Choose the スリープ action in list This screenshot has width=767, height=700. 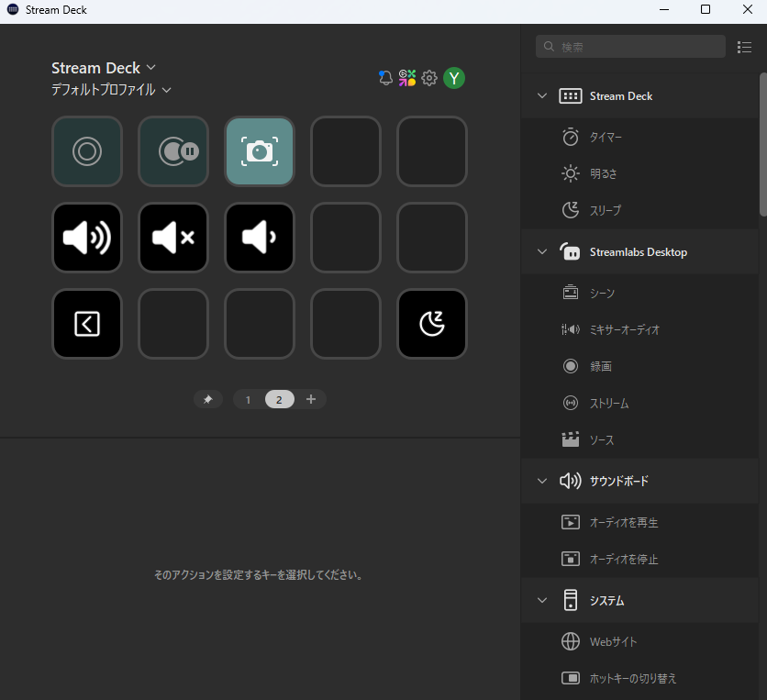pos(639,210)
